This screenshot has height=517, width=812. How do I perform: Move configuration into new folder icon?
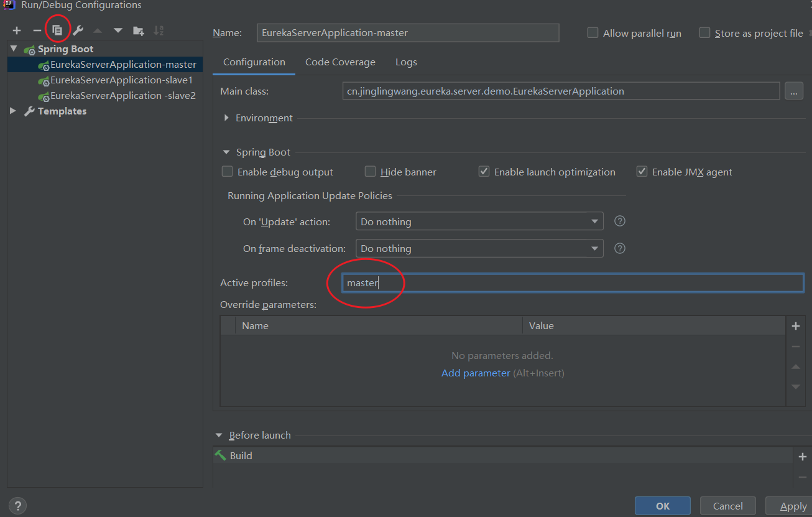point(139,30)
